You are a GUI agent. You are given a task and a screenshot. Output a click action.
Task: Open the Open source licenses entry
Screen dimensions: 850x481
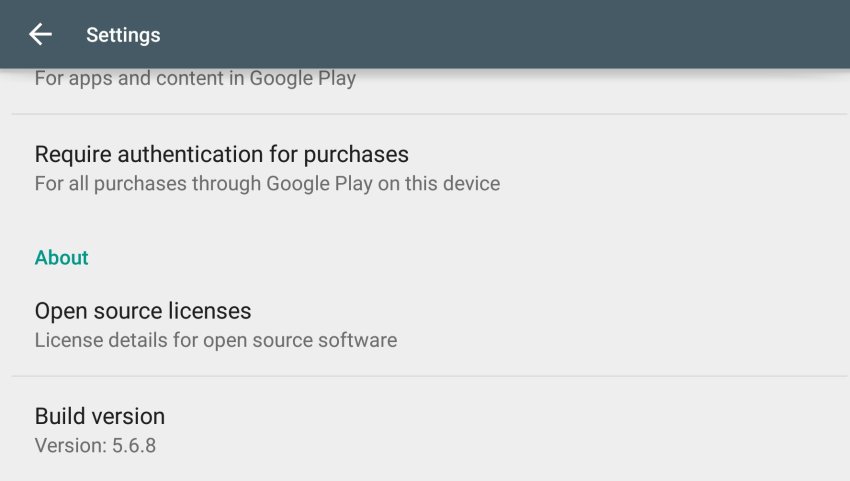click(x=143, y=311)
